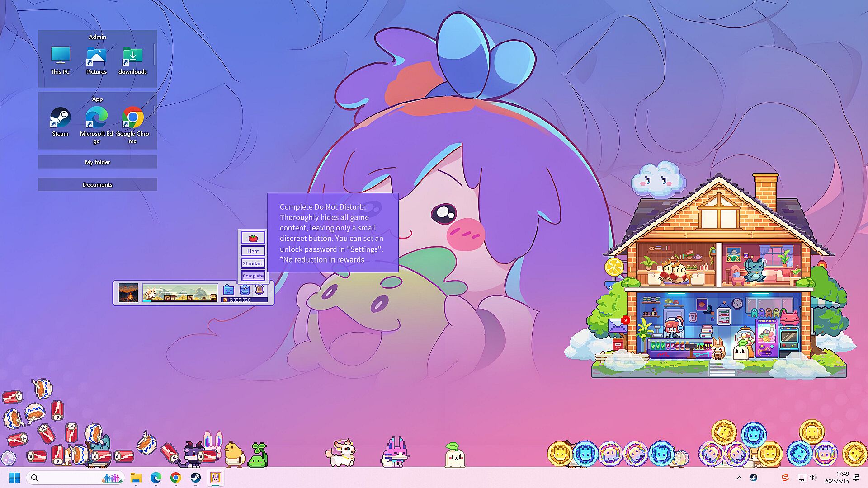The height and width of the screenshot is (488, 868).
Task: Open the mail envelope with red badge
Action: tap(617, 325)
